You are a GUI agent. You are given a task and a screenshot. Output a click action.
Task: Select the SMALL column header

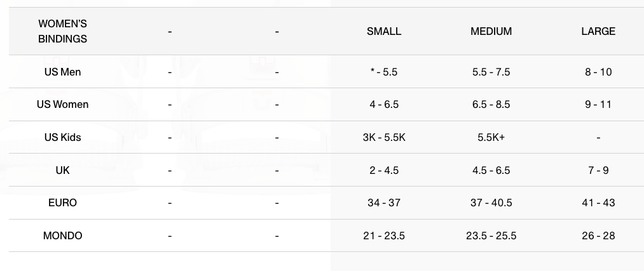point(384,31)
